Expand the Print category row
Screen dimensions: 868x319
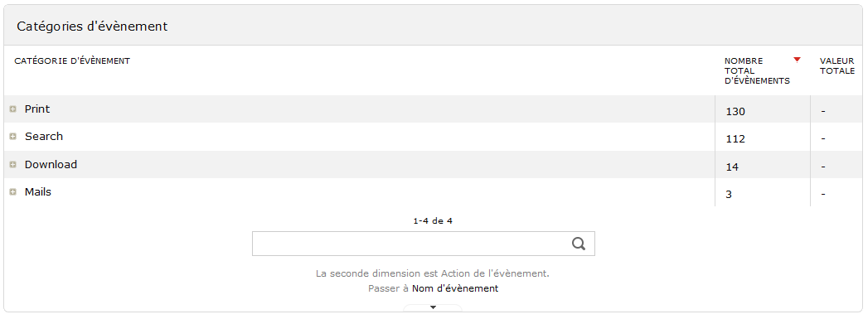[12, 109]
